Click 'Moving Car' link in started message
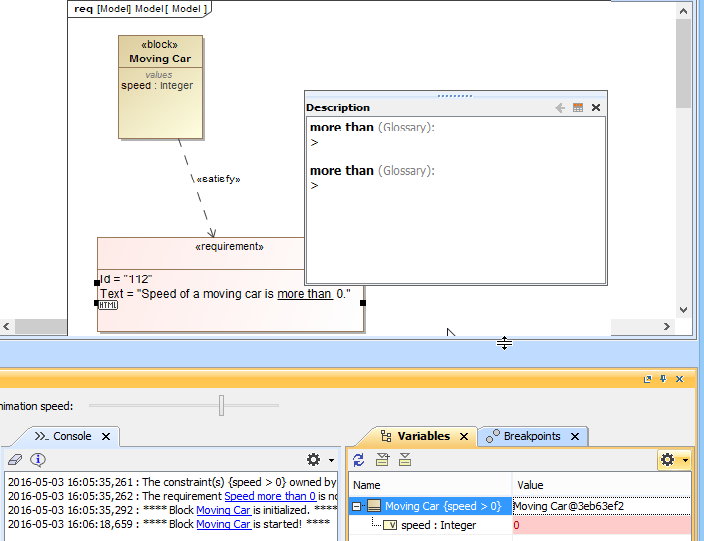The height and width of the screenshot is (541, 704). [223, 524]
